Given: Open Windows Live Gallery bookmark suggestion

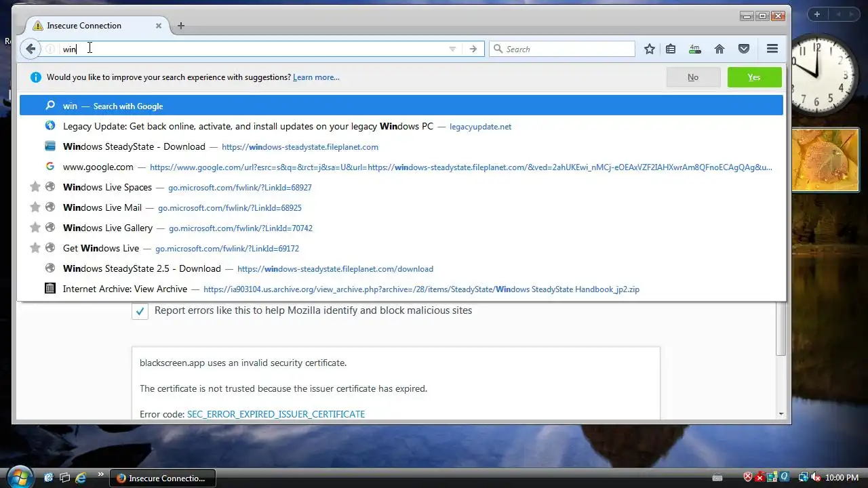Looking at the screenshot, I should point(401,228).
